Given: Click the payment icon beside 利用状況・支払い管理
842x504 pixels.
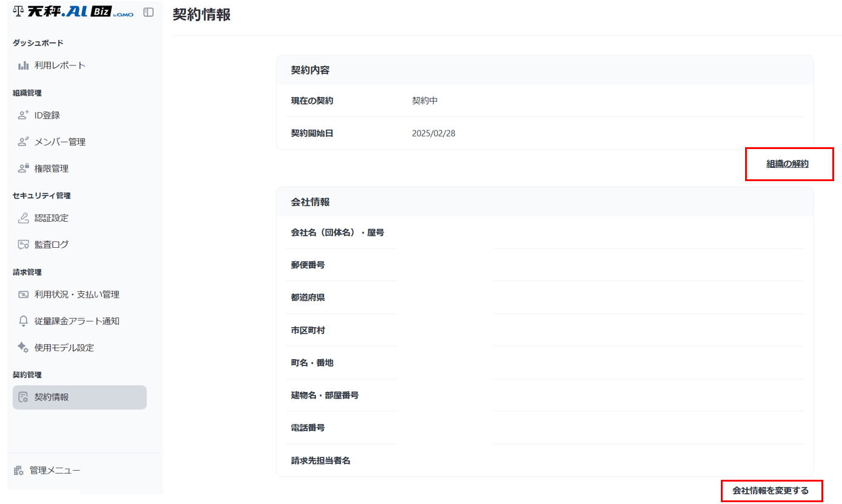Looking at the screenshot, I should pyautogui.click(x=24, y=294).
